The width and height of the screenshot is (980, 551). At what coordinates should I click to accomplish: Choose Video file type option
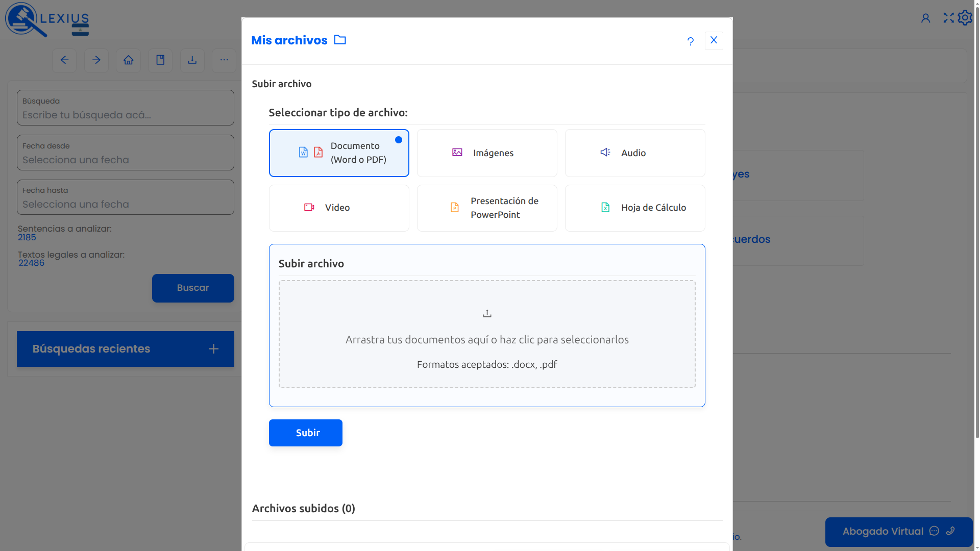[339, 208]
